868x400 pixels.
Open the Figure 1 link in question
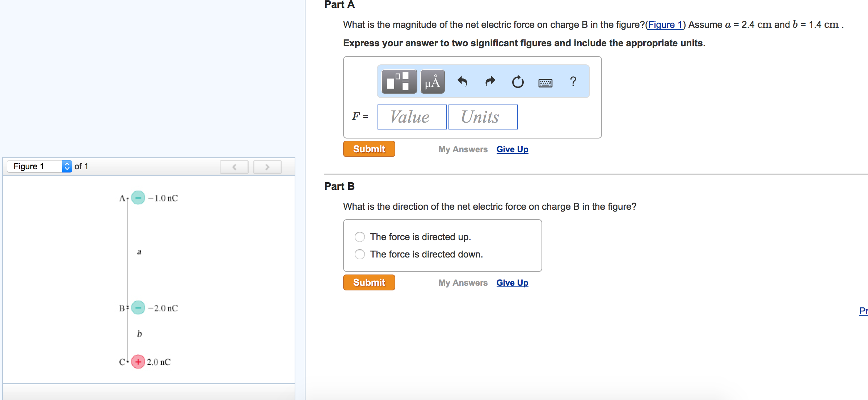coord(665,25)
